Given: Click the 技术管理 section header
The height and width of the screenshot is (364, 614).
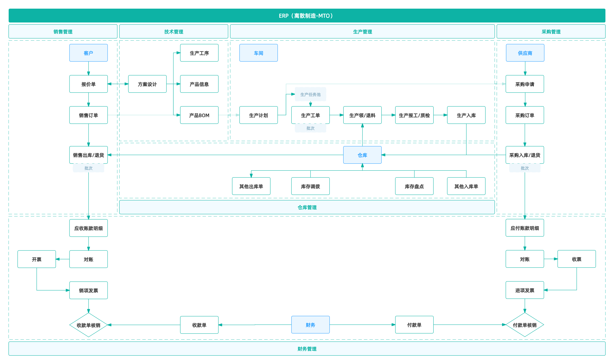Looking at the screenshot, I should pos(174,31).
